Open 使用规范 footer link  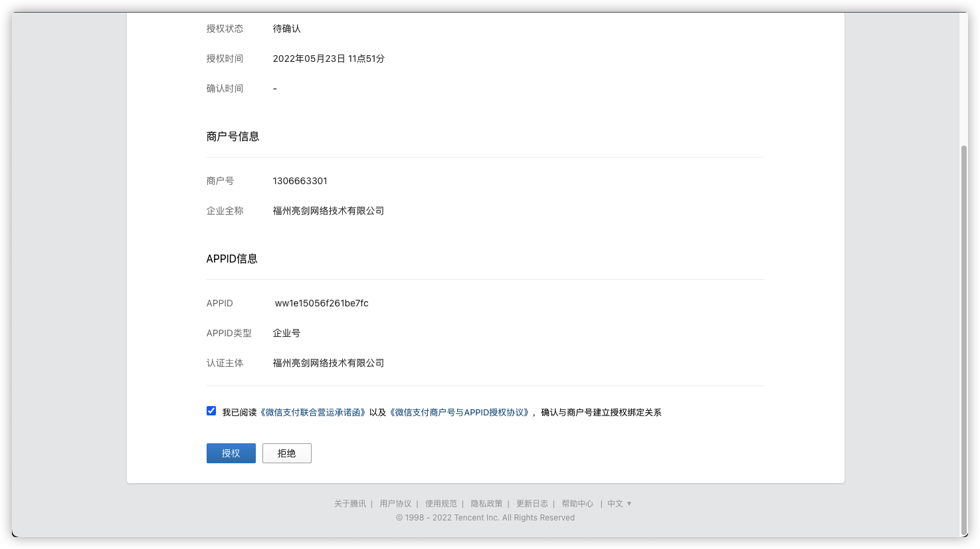coord(441,504)
